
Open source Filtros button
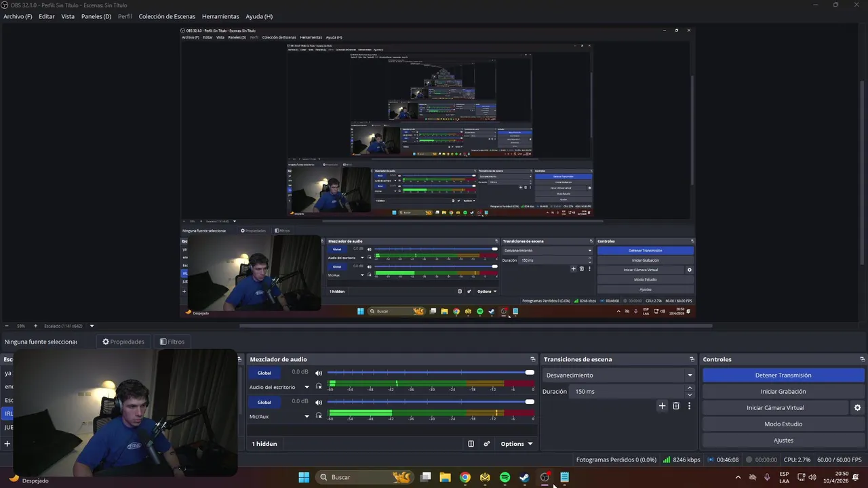pos(172,342)
